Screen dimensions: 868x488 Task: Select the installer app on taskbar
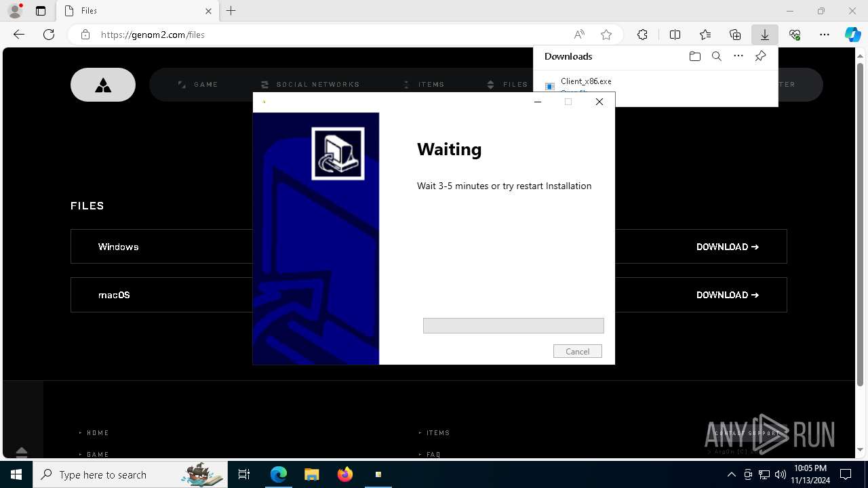378,474
